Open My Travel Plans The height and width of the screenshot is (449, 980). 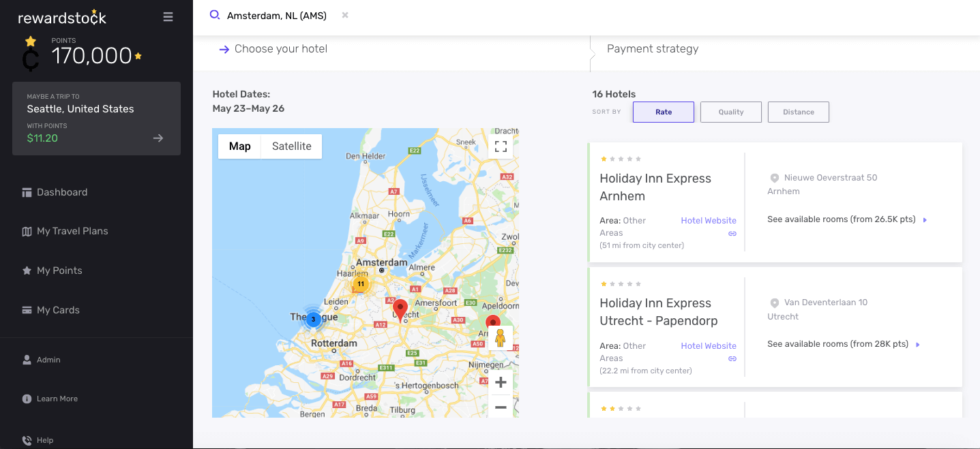(72, 231)
